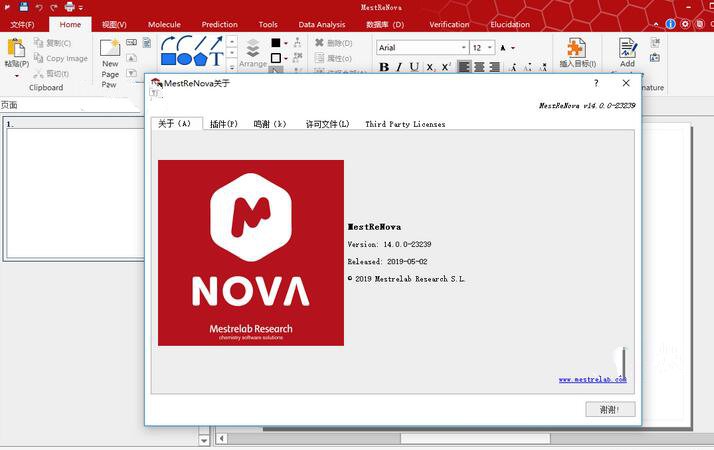
Task: Select the arc drawing tool
Action: (184, 43)
